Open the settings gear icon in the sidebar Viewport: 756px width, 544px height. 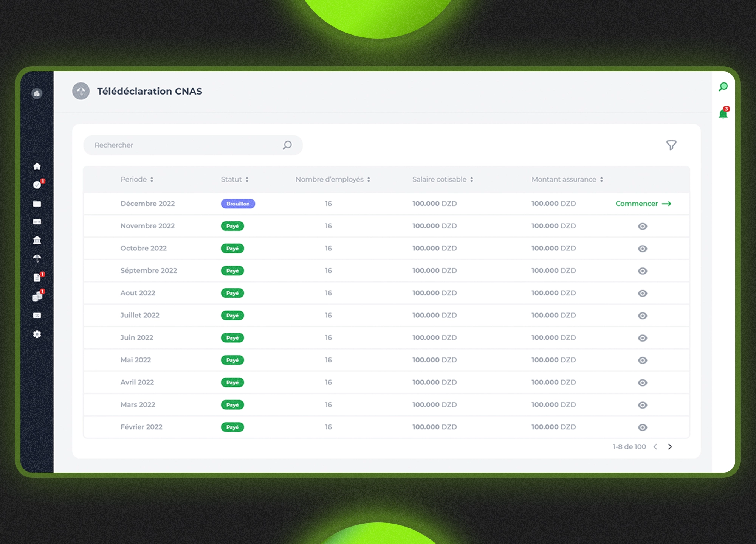(x=37, y=334)
